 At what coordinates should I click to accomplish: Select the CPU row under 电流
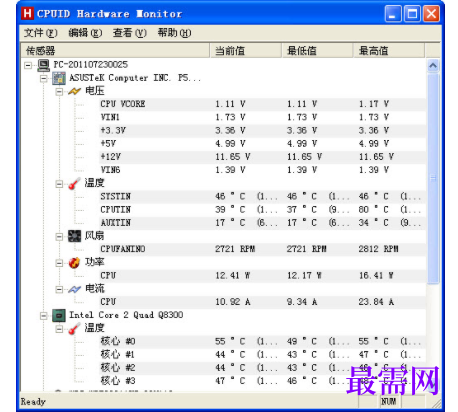(262, 302)
